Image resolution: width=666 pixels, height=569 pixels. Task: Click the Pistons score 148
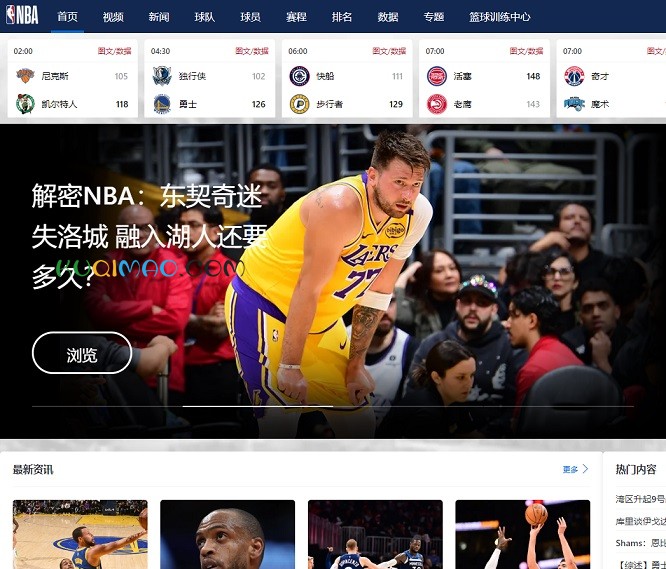533,76
